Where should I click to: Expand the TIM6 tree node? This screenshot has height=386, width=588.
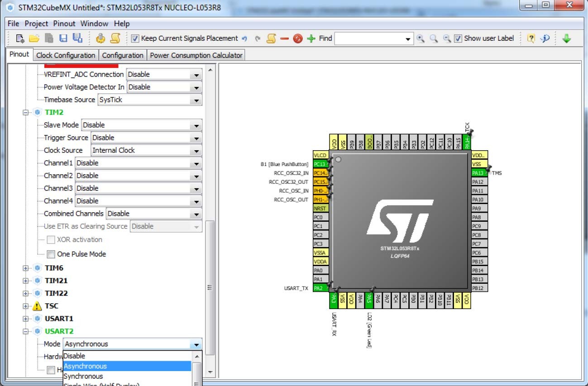coord(26,268)
